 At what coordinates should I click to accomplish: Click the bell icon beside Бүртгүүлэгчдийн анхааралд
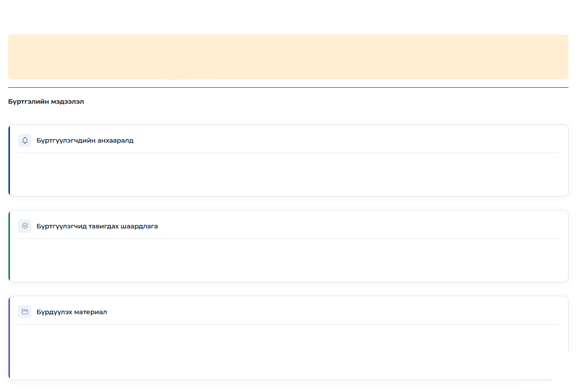[24, 140]
